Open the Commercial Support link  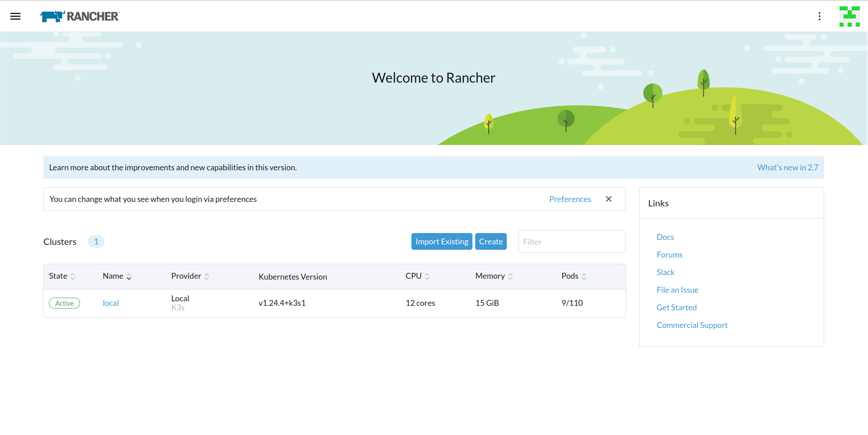(692, 325)
